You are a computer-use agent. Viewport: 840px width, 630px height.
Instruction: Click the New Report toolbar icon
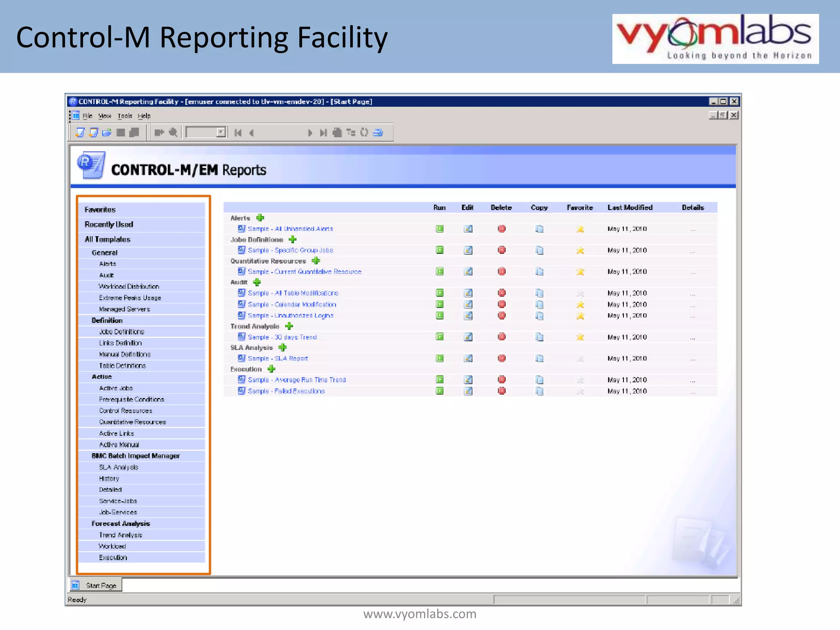click(x=80, y=132)
